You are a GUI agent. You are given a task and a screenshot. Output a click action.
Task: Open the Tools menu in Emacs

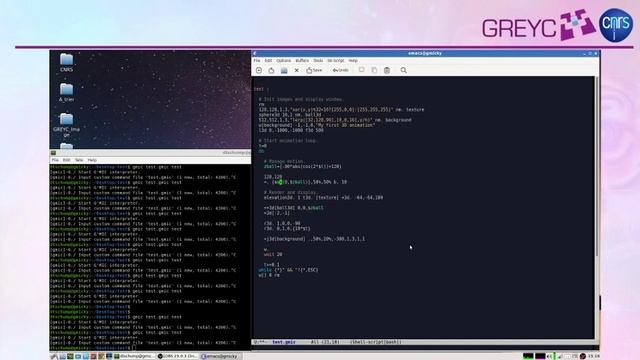(318, 60)
